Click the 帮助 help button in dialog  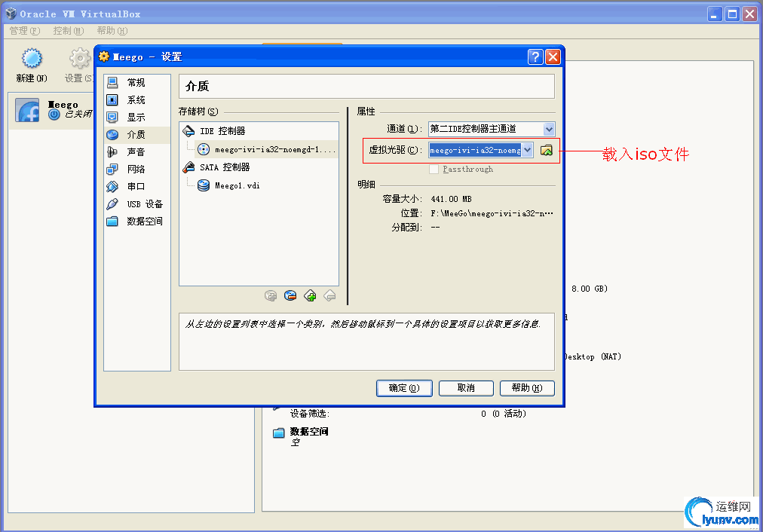tap(527, 388)
